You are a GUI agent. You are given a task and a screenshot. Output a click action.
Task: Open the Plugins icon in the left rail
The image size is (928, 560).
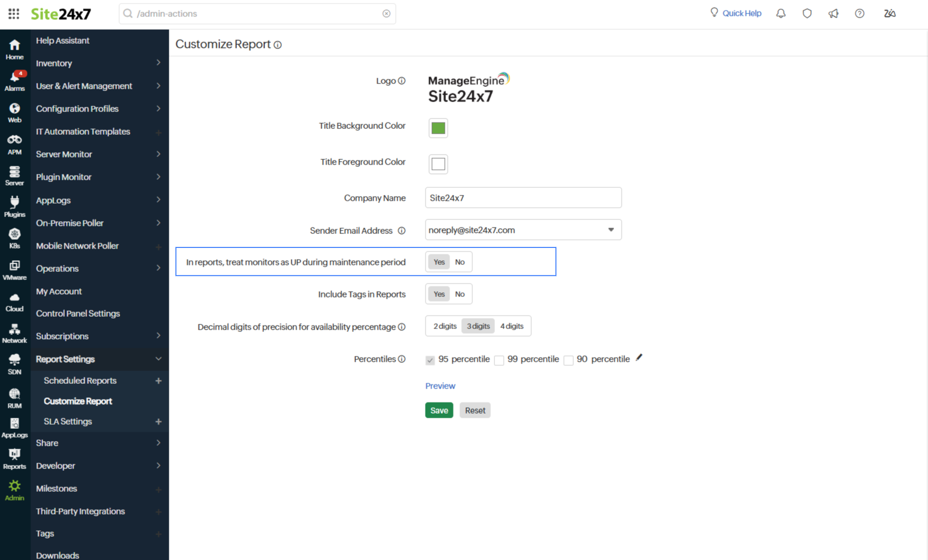pos(15,206)
